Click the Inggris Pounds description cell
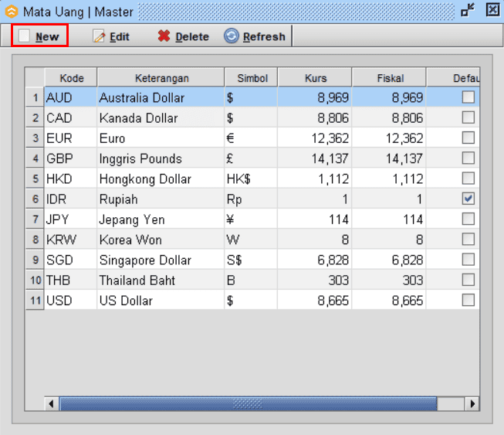Screen dimensions: 504x435 point(161,158)
